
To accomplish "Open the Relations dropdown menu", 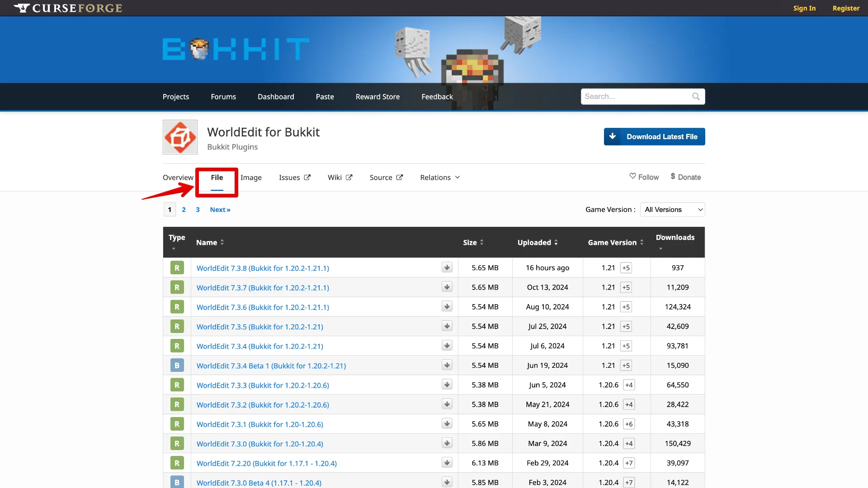I will tap(440, 178).
